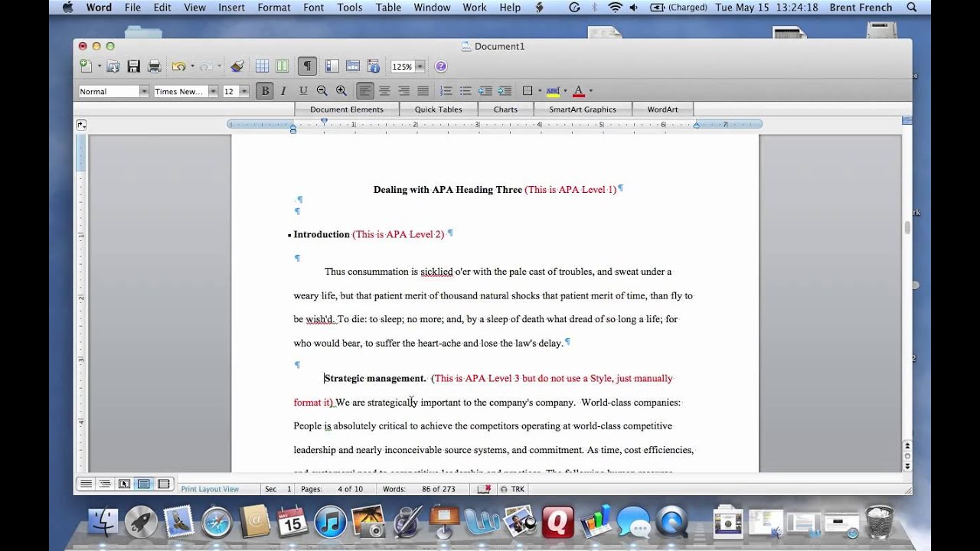
Task: Set Align Right paragraph alignment
Action: coord(403,91)
